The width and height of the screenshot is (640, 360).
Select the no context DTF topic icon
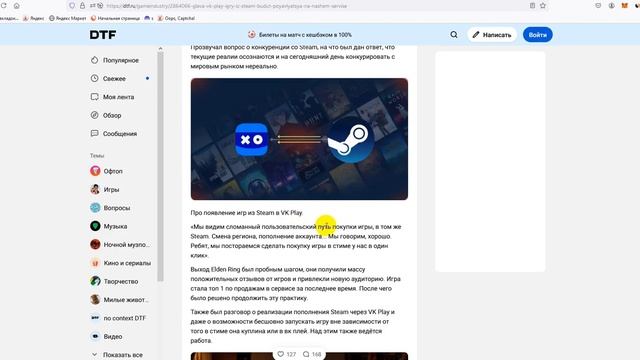(x=95, y=318)
